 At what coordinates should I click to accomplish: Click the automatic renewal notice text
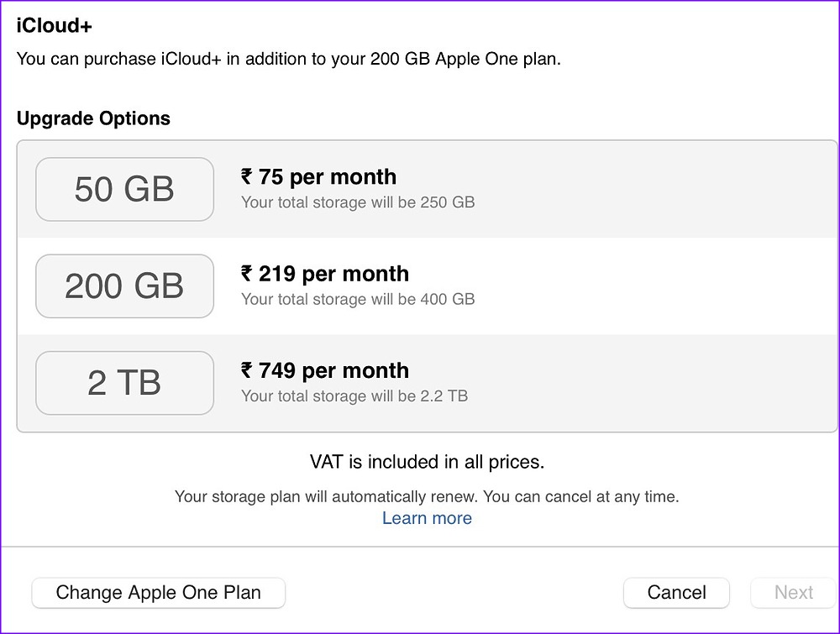(x=427, y=496)
